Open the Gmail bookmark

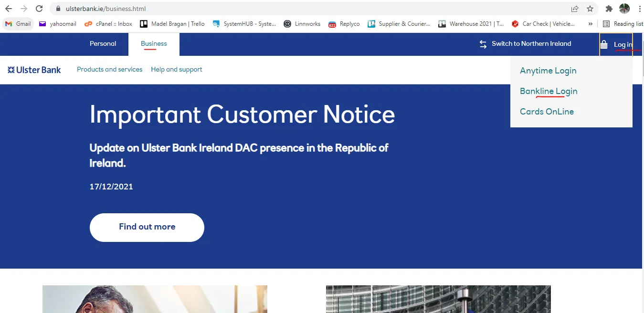[x=18, y=24]
